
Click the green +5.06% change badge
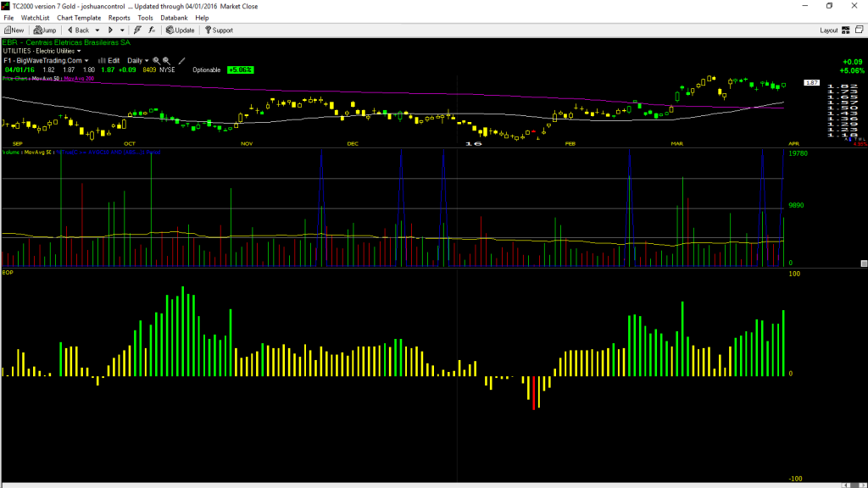[x=240, y=69]
